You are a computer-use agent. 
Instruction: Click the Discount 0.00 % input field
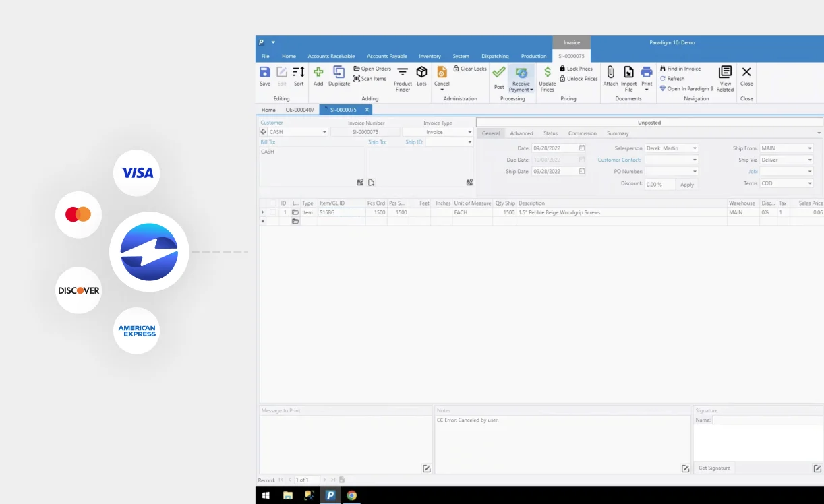tap(659, 184)
